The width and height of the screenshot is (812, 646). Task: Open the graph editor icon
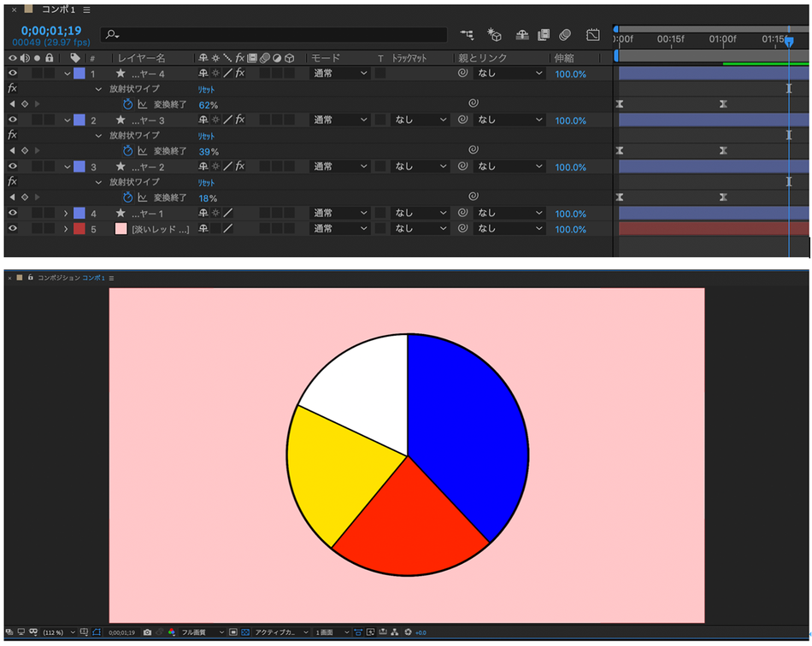point(592,35)
